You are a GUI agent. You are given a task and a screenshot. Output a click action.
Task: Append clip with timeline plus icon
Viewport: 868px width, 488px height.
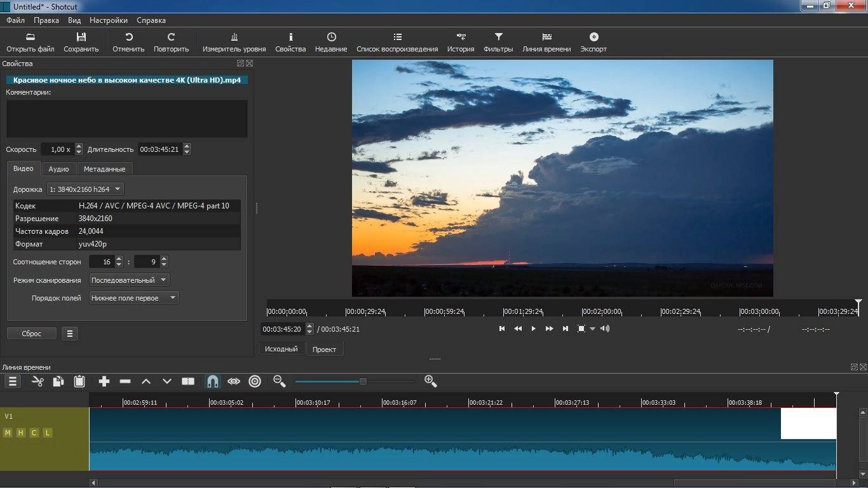tap(104, 381)
